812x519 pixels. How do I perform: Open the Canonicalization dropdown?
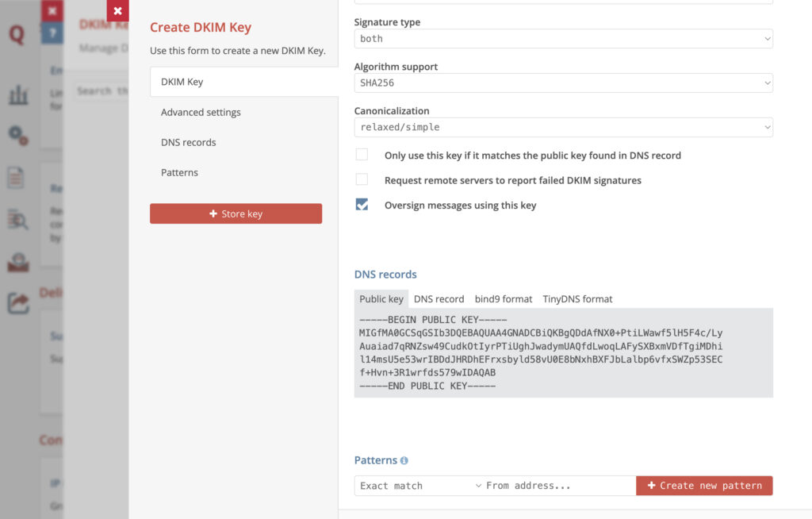pos(563,127)
